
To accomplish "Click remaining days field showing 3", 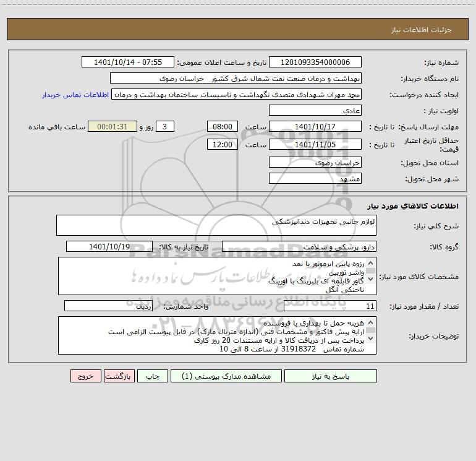I will click(165, 126).
